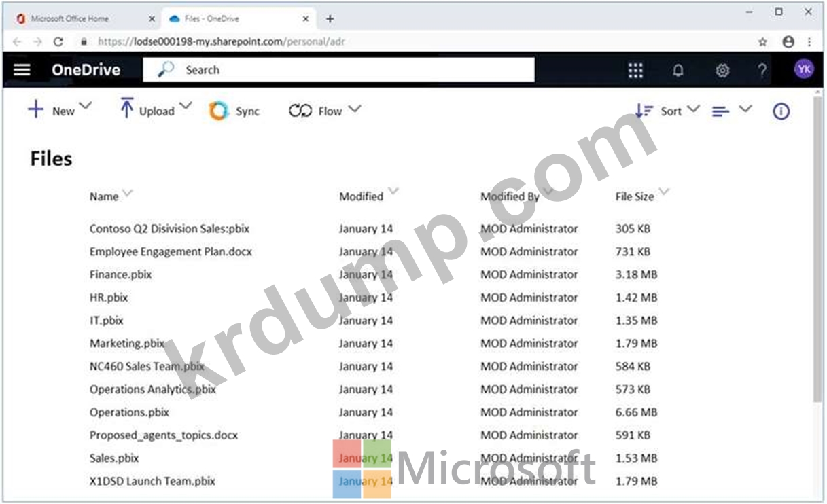Click the 591 KB file size value

(633, 435)
